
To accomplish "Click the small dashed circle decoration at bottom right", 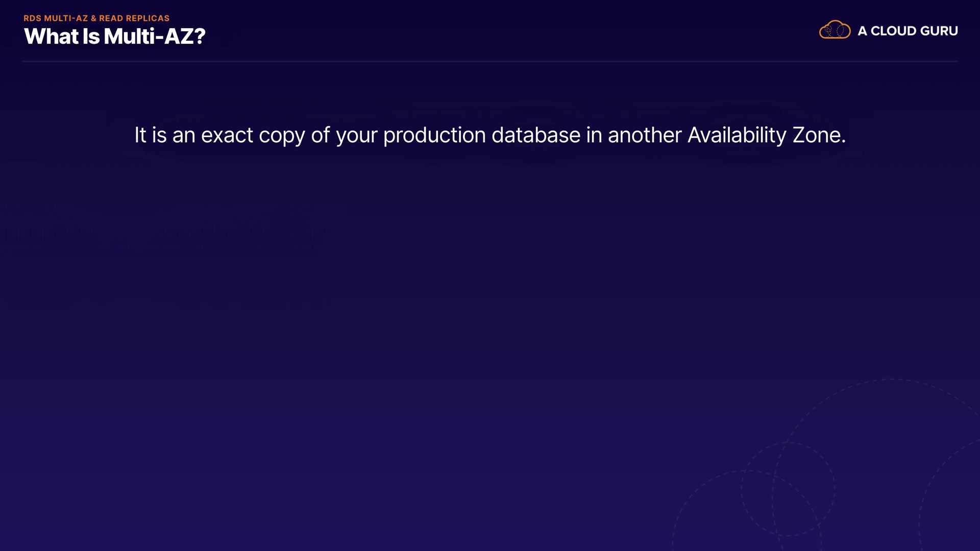I will coord(788,489).
